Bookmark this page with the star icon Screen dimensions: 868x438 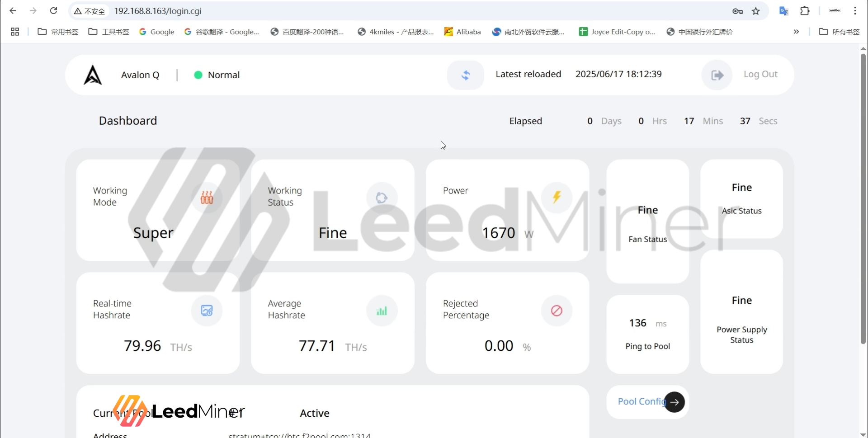756,11
